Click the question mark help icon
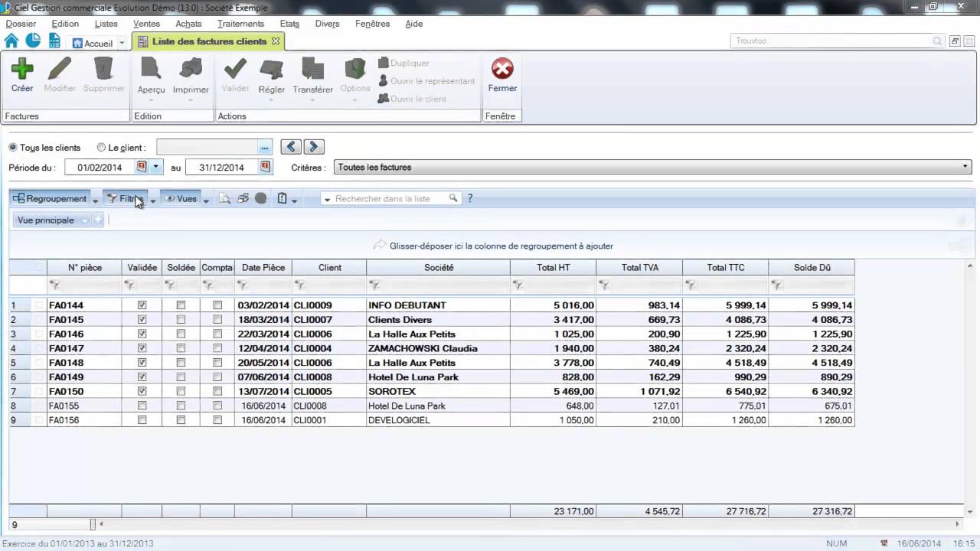980x551 pixels. pyautogui.click(x=470, y=198)
